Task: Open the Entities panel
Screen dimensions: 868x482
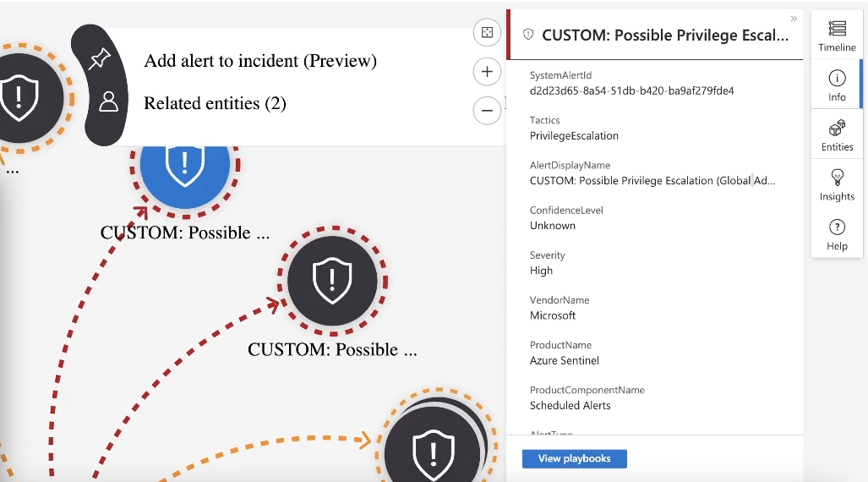Action: [x=837, y=135]
